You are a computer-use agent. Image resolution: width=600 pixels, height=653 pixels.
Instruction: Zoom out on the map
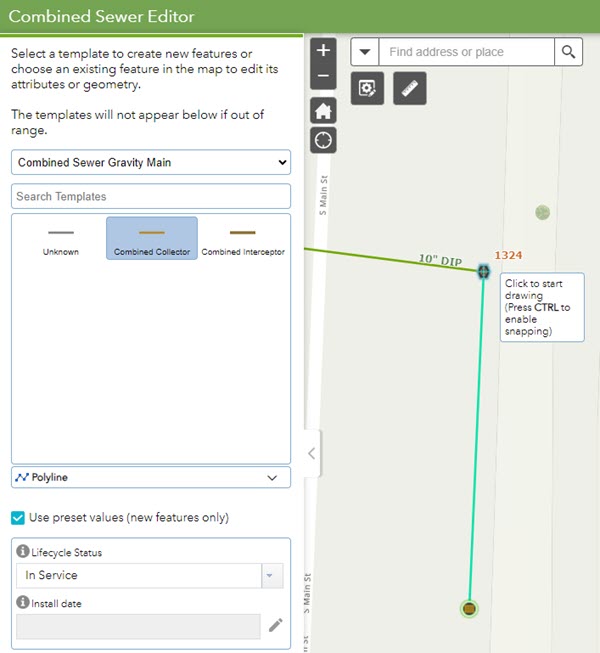(323, 76)
